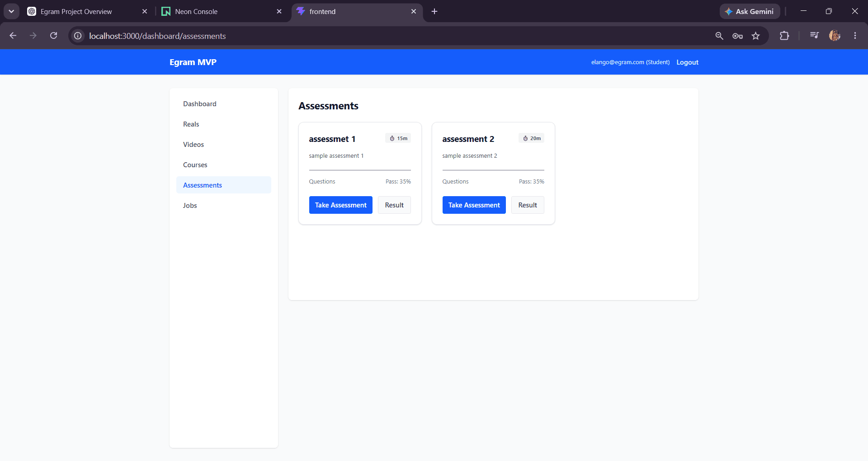Open the Chrome profile avatar

tap(835, 36)
